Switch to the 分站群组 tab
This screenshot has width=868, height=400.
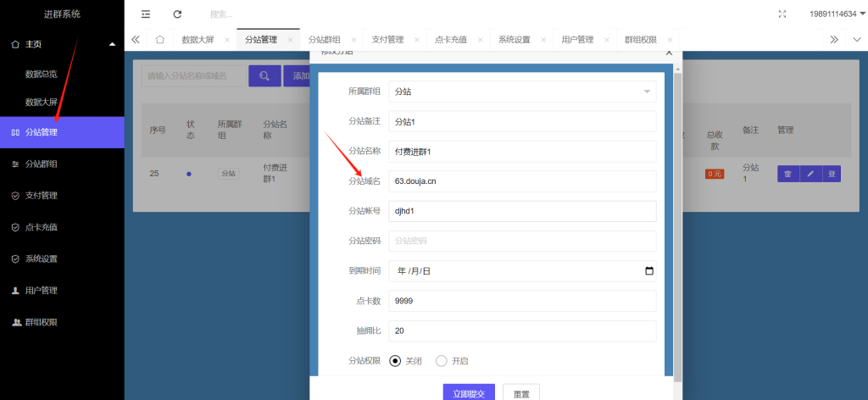point(325,40)
